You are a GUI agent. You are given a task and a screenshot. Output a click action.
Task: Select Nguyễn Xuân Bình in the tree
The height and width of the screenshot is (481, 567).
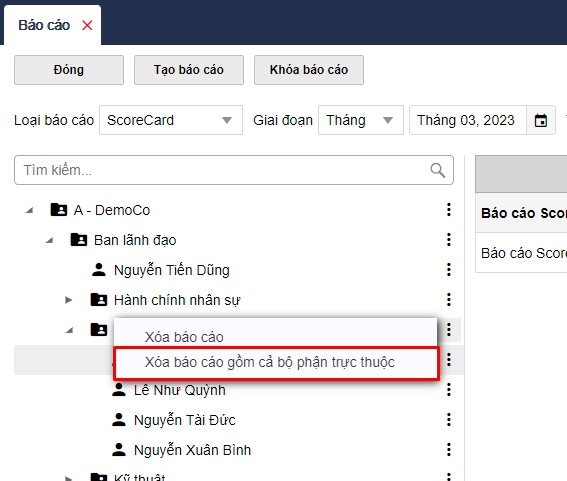pyautogui.click(x=192, y=450)
